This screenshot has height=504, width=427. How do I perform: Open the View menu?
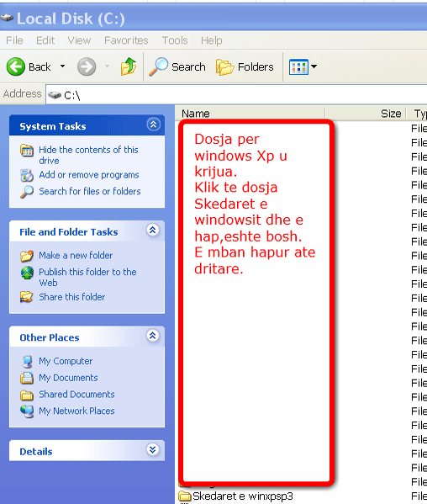coord(79,40)
